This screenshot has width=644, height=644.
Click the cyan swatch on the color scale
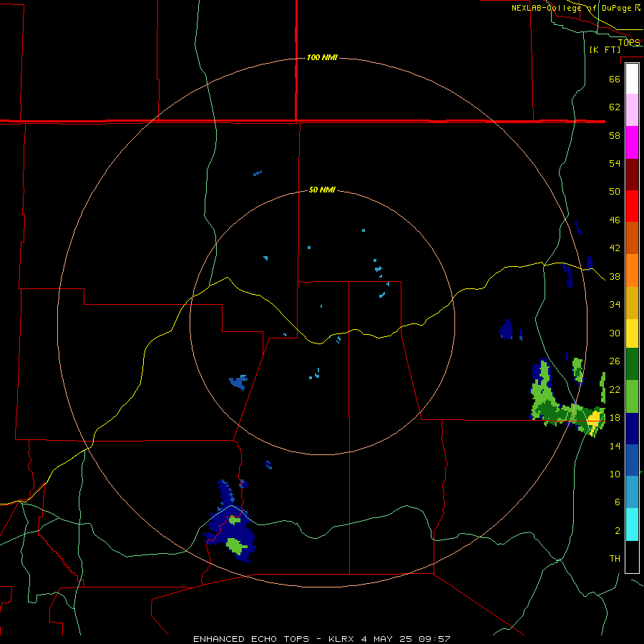pyautogui.click(x=632, y=525)
